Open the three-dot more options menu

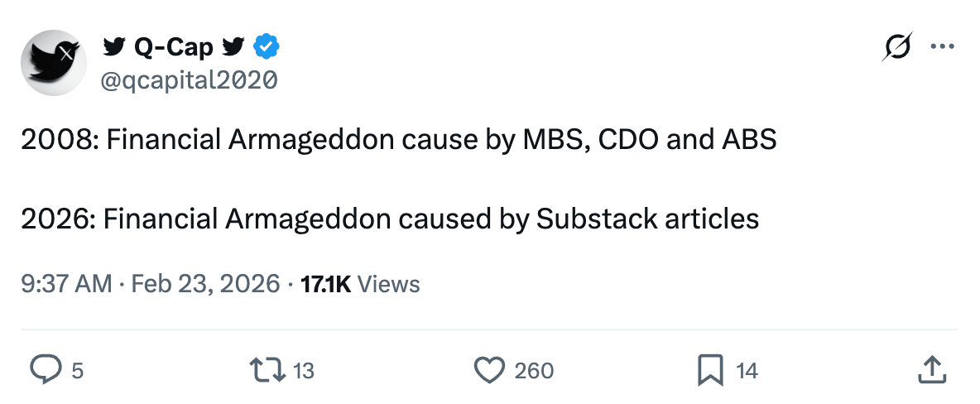(x=943, y=48)
